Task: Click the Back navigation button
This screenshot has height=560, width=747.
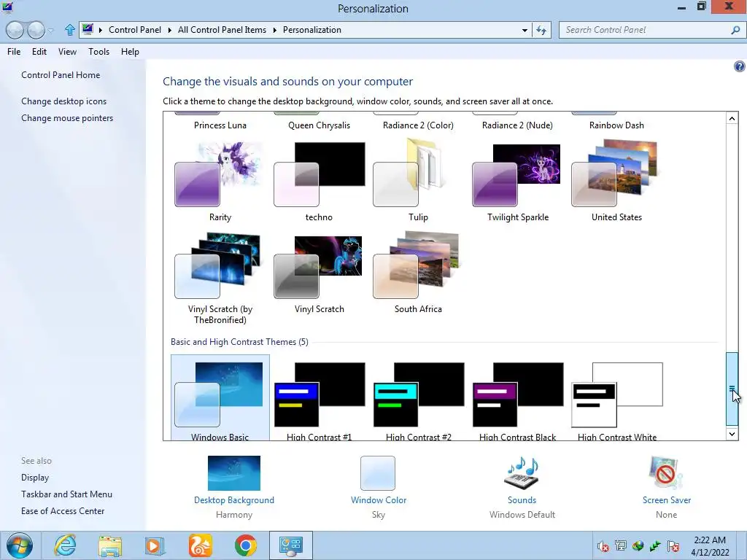Action: click(15, 30)
